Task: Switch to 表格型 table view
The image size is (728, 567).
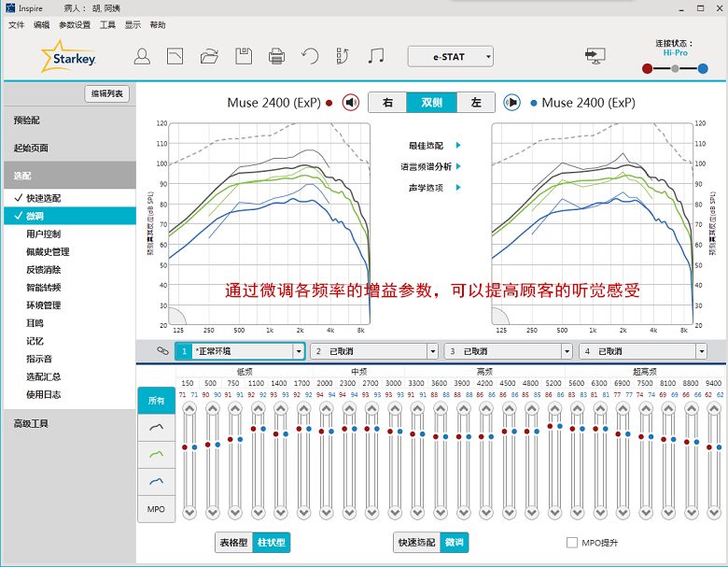Action: pyautogui.click(x=233, y=543)
